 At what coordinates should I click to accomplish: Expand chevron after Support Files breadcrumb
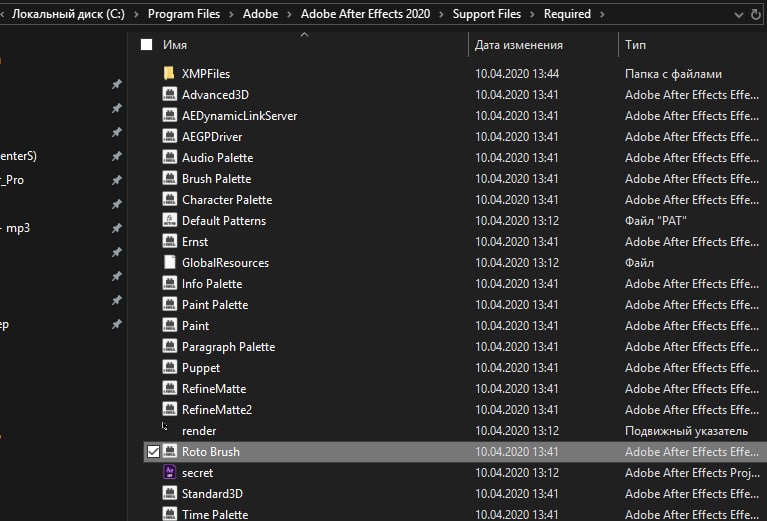[x=533, y=14]
